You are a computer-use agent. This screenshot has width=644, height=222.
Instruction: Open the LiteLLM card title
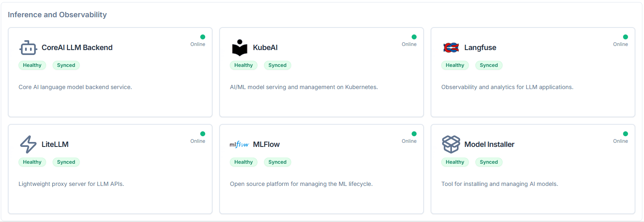[x=55, y=144]
